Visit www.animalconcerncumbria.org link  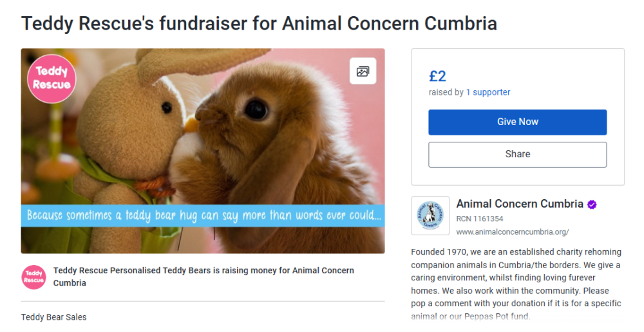[512, 231]
